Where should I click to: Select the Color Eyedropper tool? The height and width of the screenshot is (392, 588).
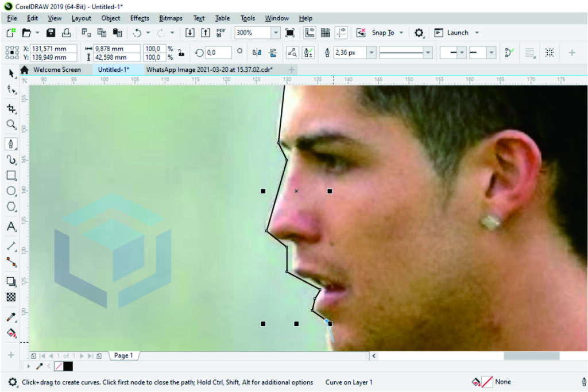[x=11, y=317]
